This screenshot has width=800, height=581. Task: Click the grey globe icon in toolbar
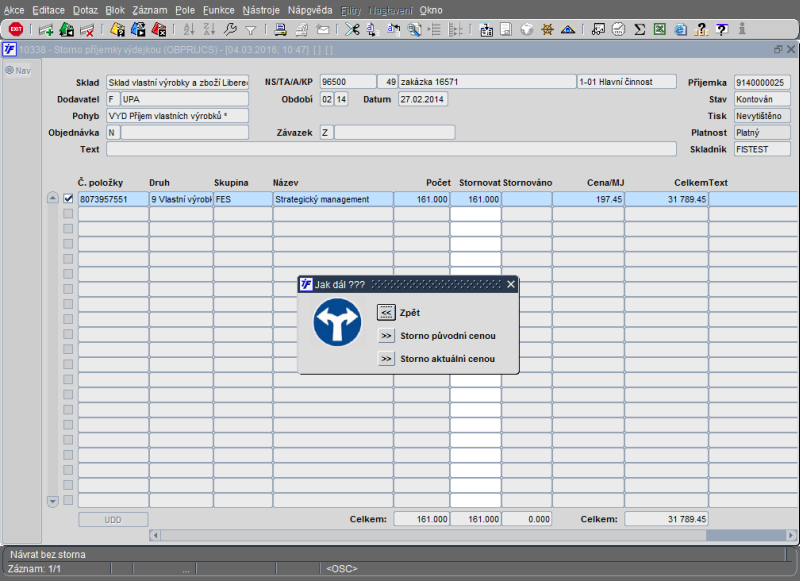pyautogui.click(x=527, y=30)
